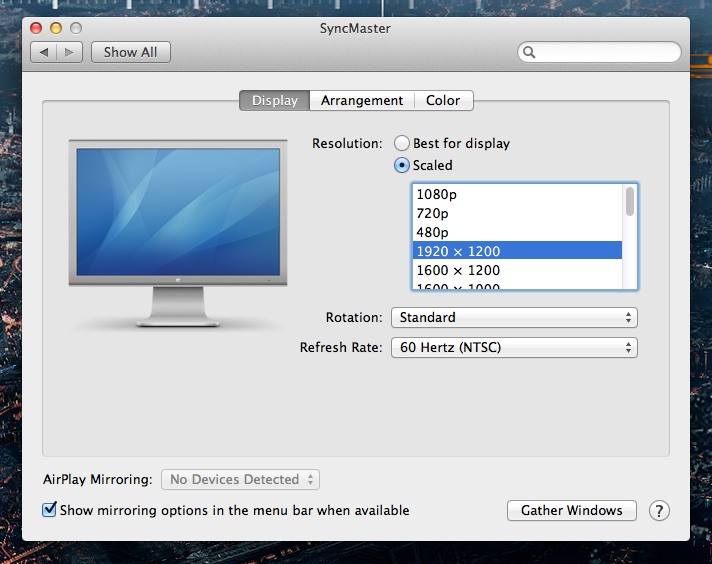The image size is (712, 564).
Task: Click the monitor preview image
Action: [178, 233]
